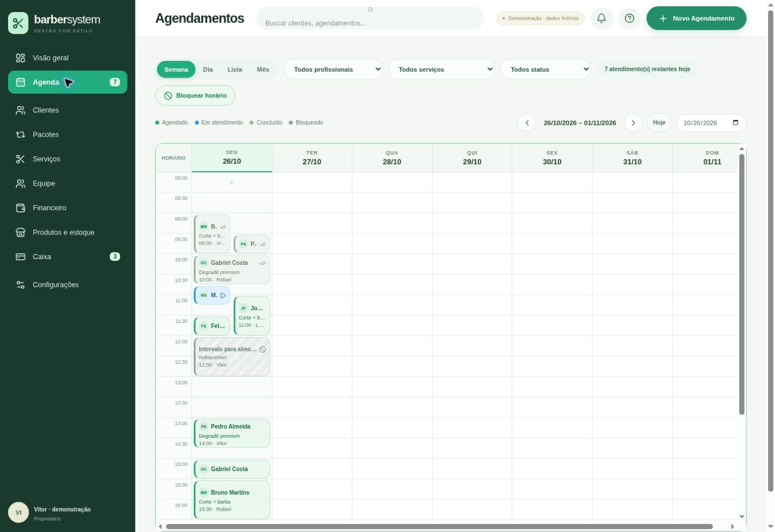
Task: Switch to Semana view
Action: [176, 70]
